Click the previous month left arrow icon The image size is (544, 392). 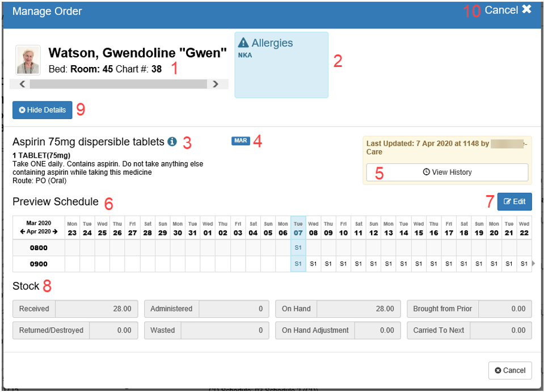[x=22, y=231]
